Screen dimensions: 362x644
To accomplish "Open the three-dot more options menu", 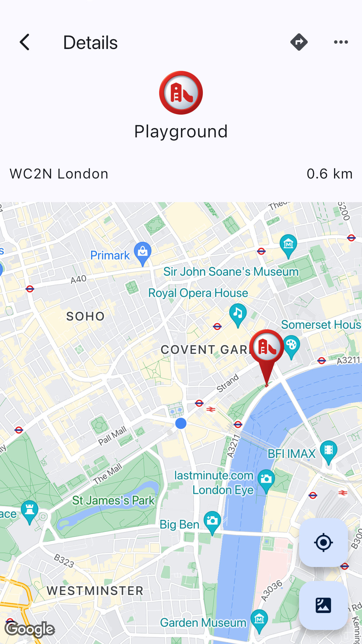I will [x=341, y=42].
